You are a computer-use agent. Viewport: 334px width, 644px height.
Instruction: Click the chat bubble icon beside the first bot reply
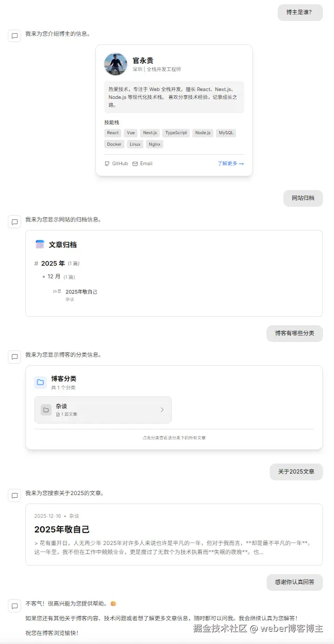click(14, 35)
